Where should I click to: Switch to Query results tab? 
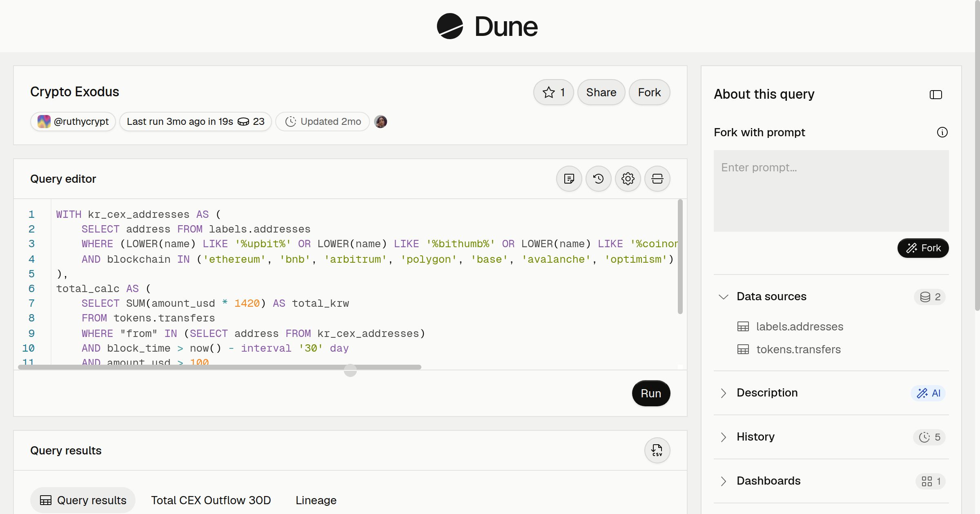click(x=83, y=500)
